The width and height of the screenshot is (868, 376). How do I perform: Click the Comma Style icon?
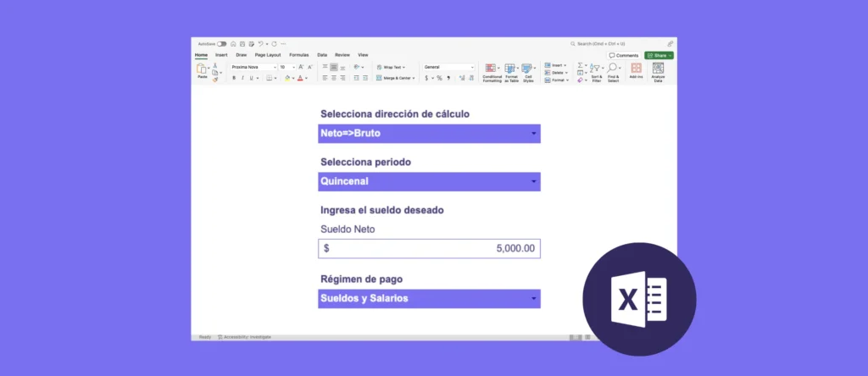point(448,78)
